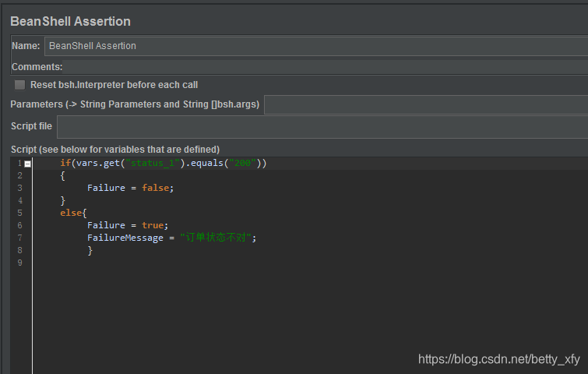Viewport: 588px width, 374px height.
Task: Place cursor on Failure = true line
Action: [128, 225]
